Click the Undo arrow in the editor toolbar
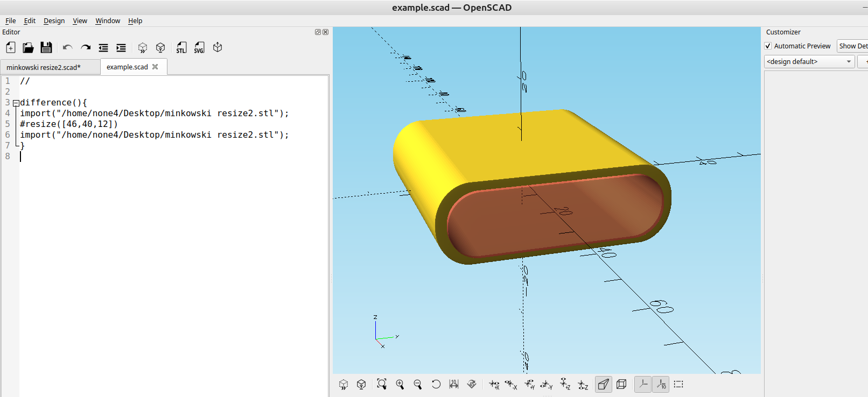Viewport: 868px width, 397px height. pyautogui.click(x=67, y=48)
